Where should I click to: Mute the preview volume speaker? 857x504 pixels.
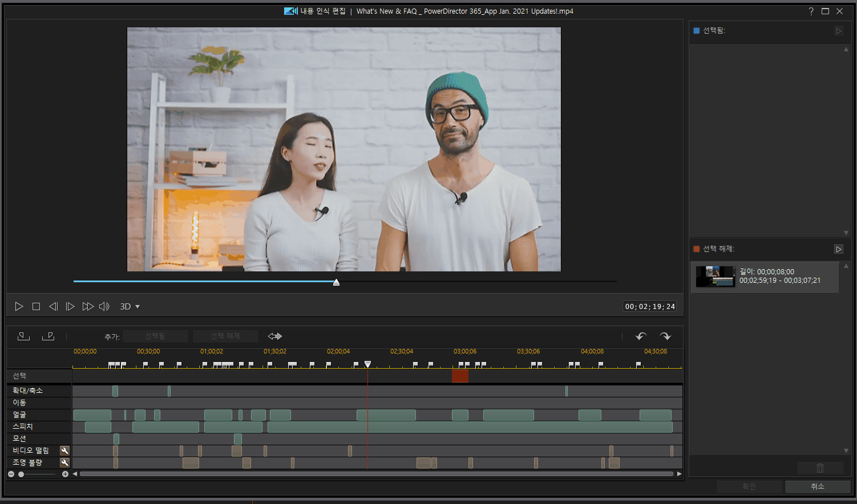click(x=104, y=307)
